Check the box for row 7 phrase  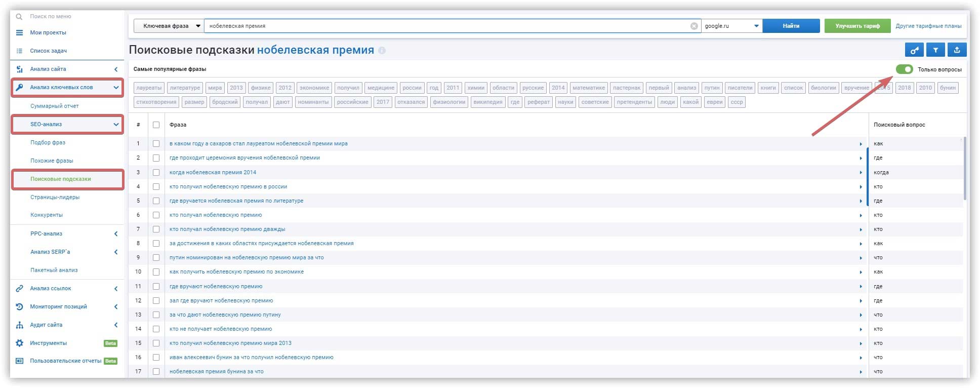pyautogui.click(x=156, y=229)
